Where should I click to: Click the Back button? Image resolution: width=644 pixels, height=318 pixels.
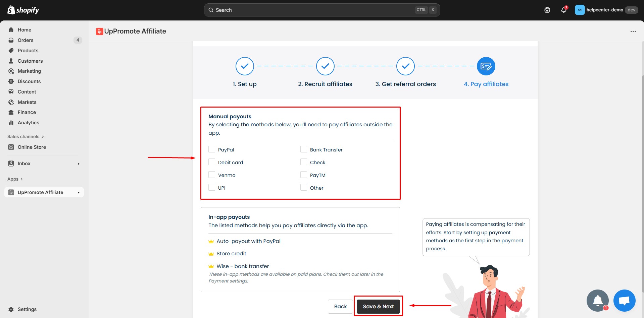(340, 306)
